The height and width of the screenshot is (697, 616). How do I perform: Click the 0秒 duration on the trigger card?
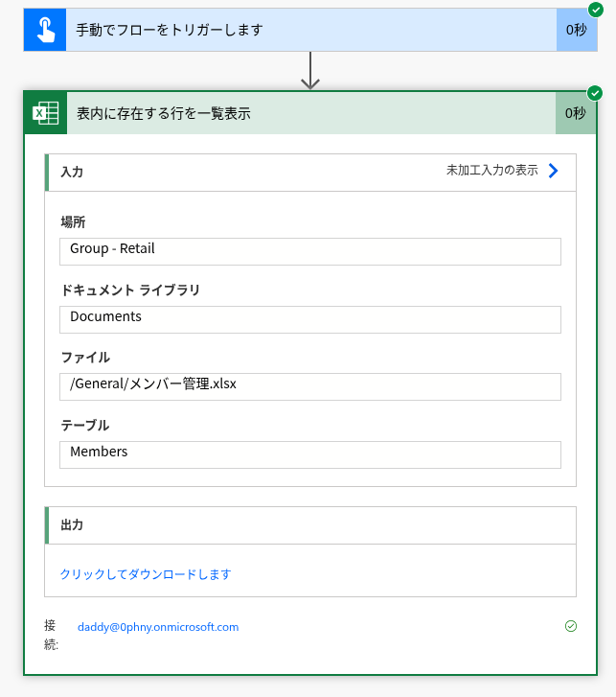click(576, 30)
